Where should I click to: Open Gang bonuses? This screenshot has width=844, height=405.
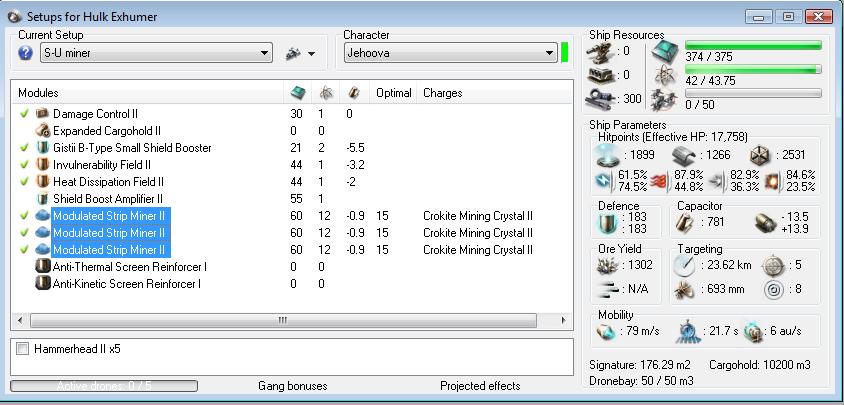coord(293,386)
